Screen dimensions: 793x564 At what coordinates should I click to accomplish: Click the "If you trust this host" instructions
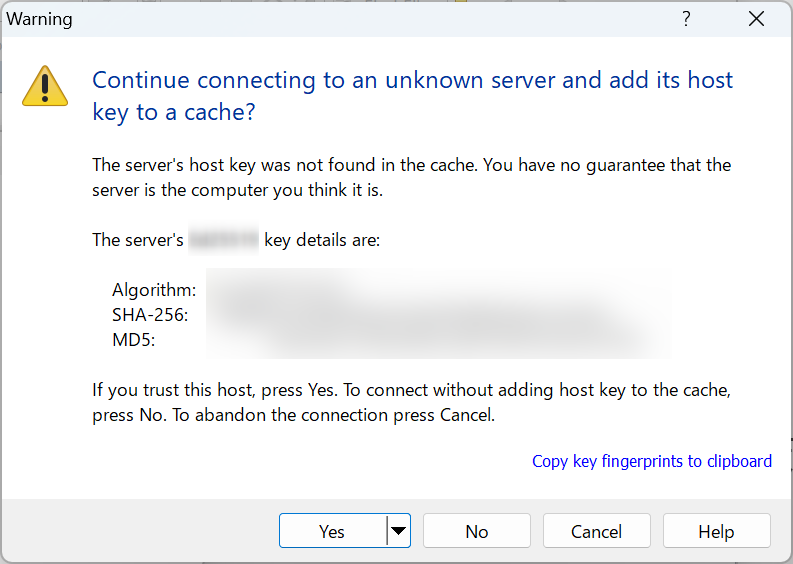click(x=411, y=403)
